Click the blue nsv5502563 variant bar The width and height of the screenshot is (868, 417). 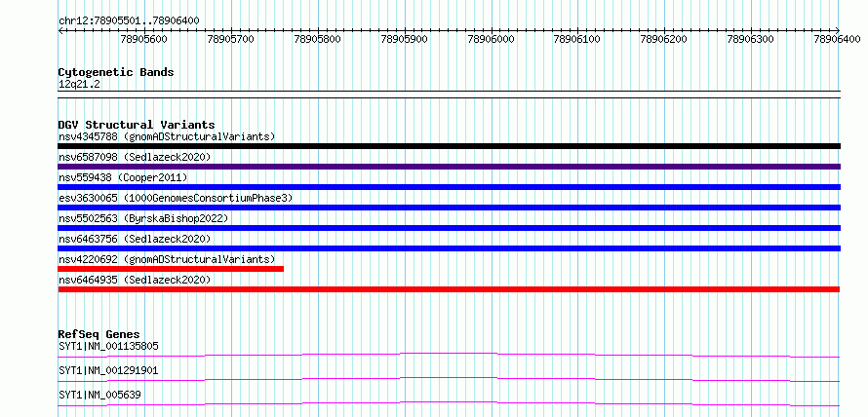click(x=449, y=228)
